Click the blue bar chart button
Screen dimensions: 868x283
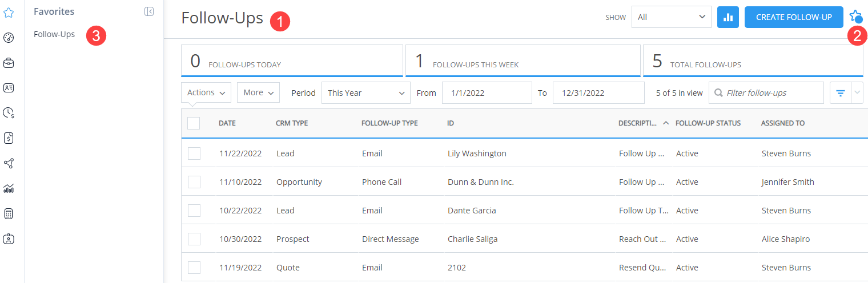[x=728, y=17]
